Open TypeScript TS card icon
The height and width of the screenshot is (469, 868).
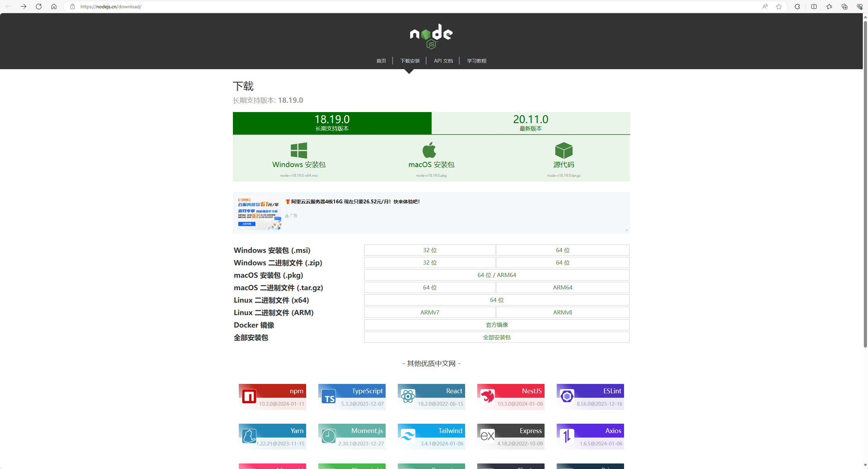329,396
